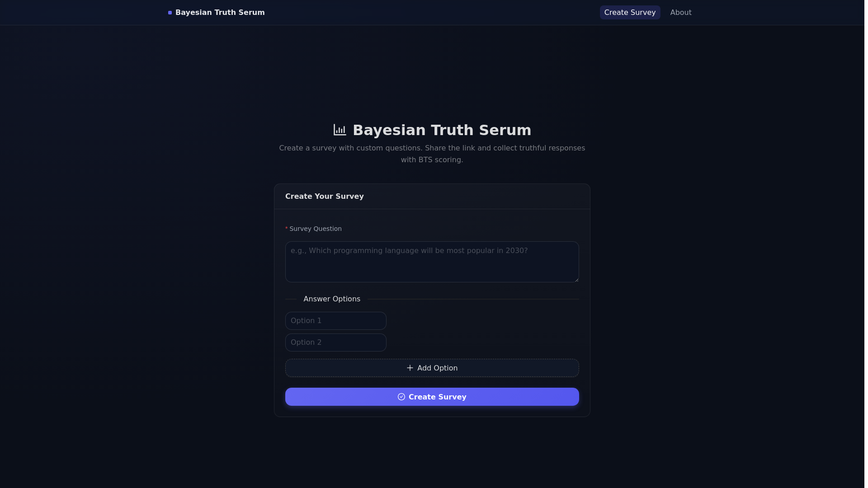Click the red required asterisk

coord(287,229)
